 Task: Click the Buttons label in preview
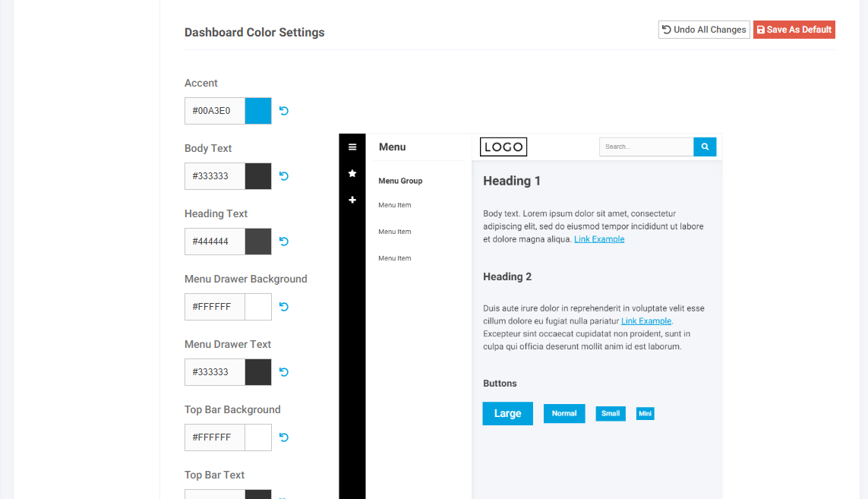click(x=500, y=384)
